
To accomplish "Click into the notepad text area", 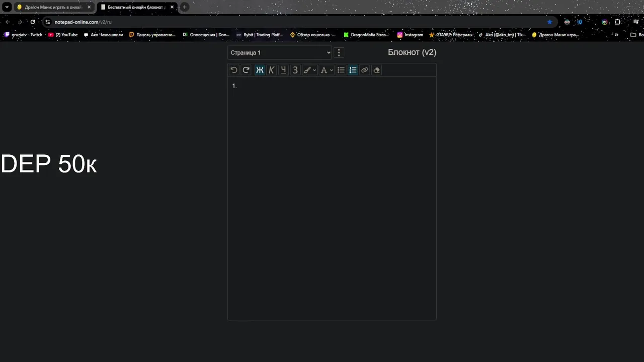I will pyautogui.click(x=332, y=198).
